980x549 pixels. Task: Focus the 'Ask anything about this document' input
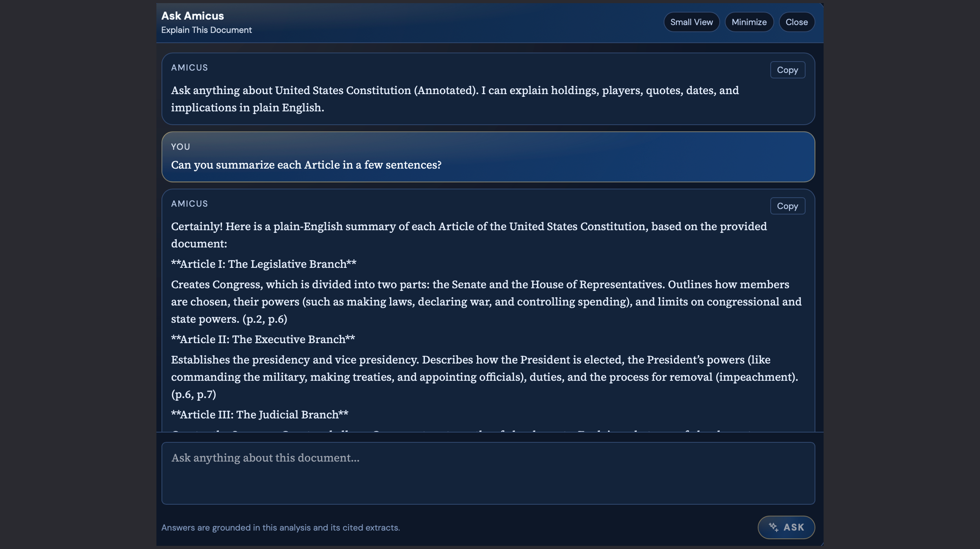(x=488, y=473)
